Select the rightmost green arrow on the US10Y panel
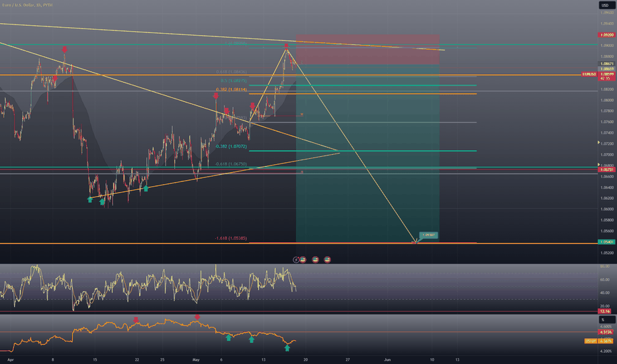 click(287, 348)
